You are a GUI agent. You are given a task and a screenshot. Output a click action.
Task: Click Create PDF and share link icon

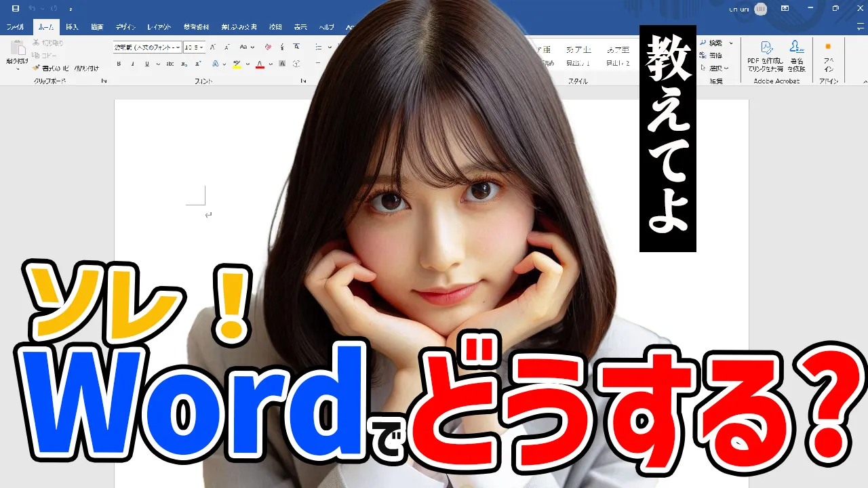pyautogui.click(x=766, y=49)
